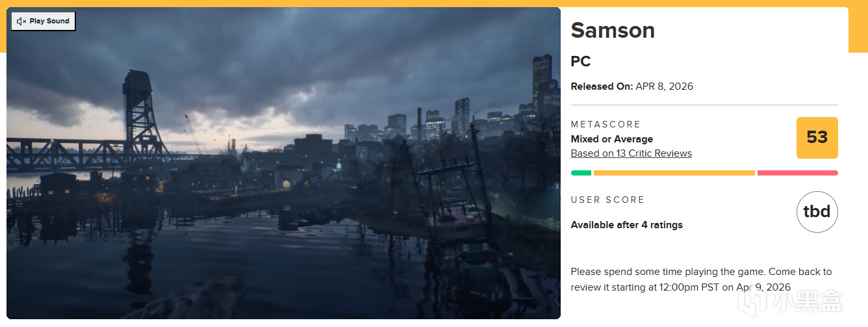Image resolution: width=868 pixels, height=327 pixels.
Task: Click the Available after 4 ratings text
Action: pyautogui.click(x=626, y=225)
